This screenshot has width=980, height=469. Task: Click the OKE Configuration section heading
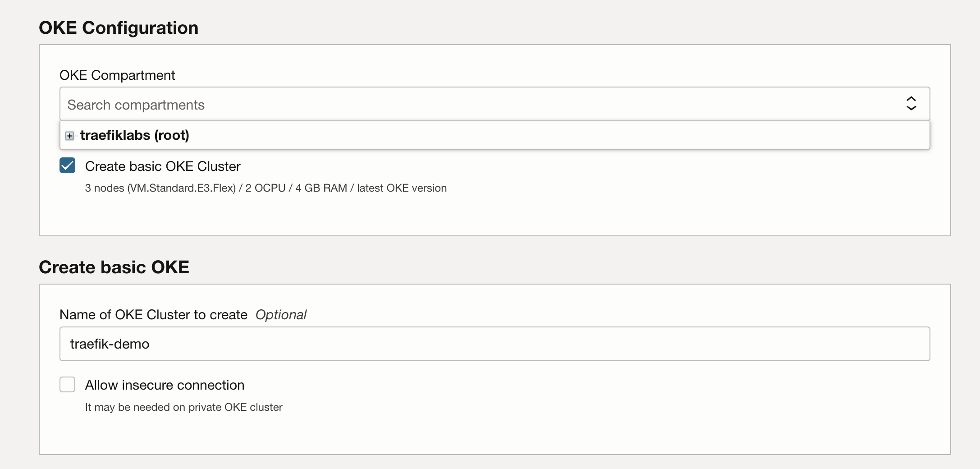pyautogui.click(x=119, y=28)
